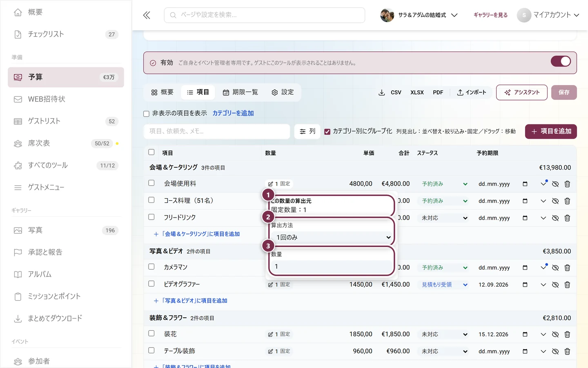
Task: Export budget as XLSX
Action: pos(417,92)
